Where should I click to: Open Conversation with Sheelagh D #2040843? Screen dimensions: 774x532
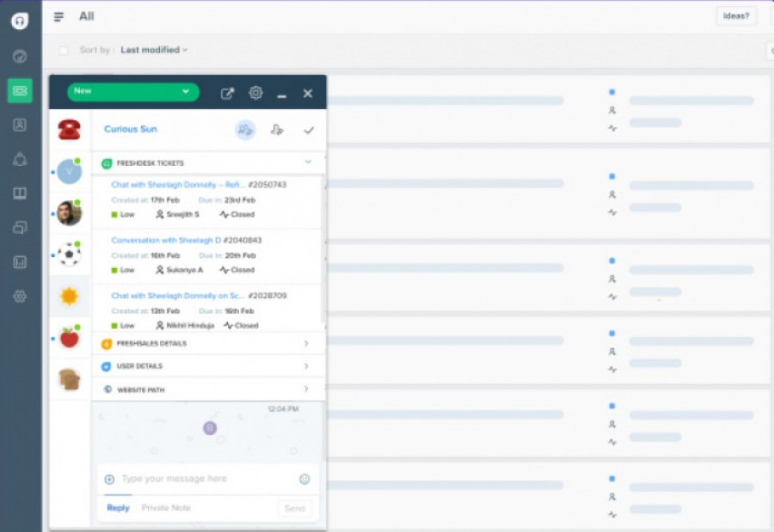186,241
